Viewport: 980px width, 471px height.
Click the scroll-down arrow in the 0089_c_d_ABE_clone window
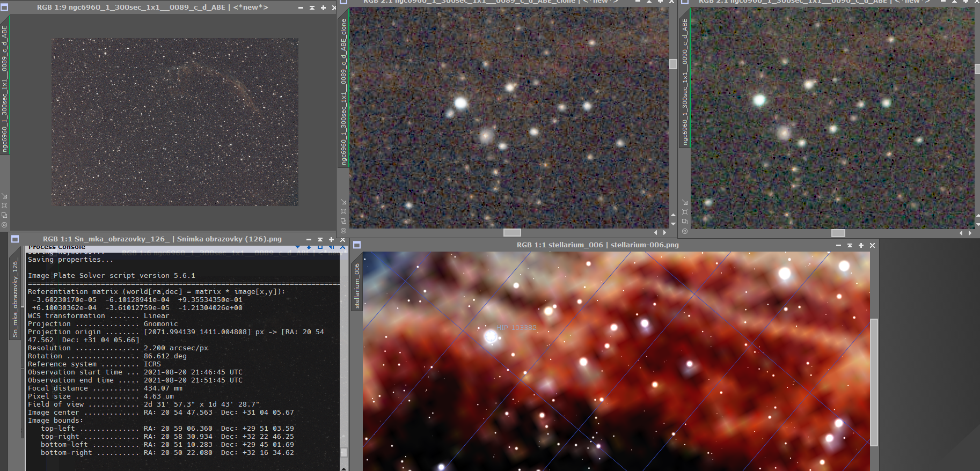pos(673,223)
